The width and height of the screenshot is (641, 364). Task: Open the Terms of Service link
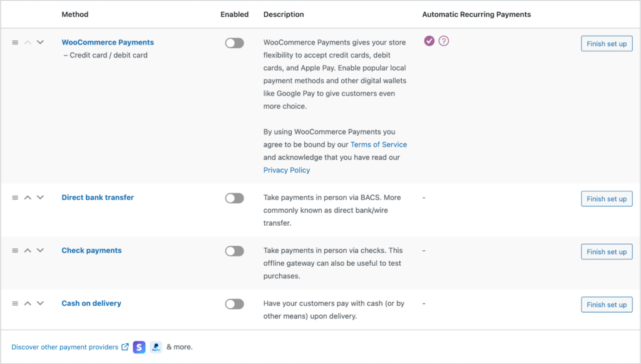coord(379,144)
